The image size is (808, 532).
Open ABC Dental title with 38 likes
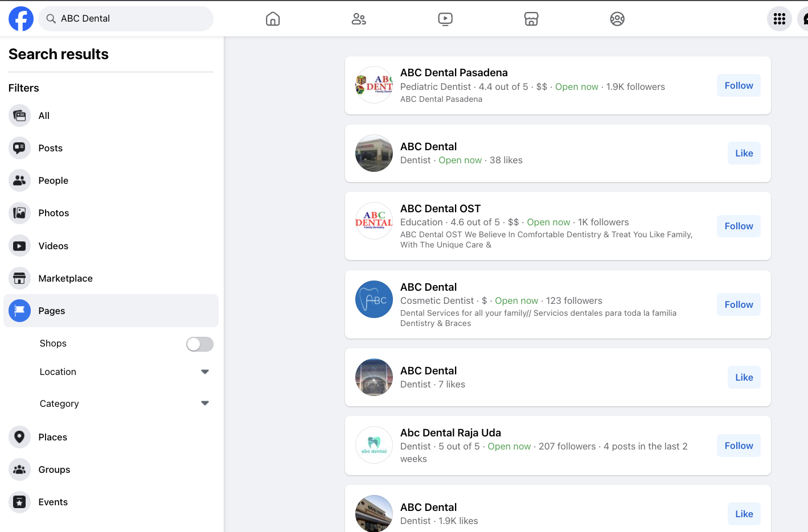(428, 146)
